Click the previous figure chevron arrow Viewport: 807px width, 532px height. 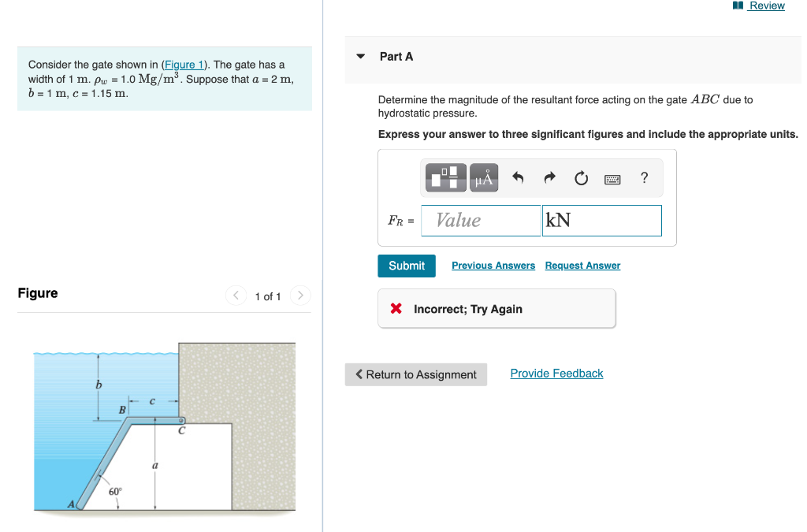[236, 296]
